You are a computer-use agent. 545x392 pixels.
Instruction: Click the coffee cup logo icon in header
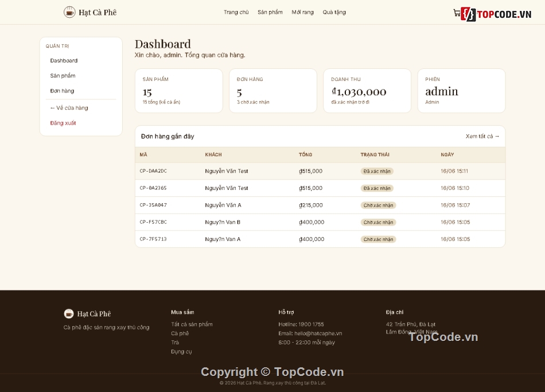[x=69, y=12]
